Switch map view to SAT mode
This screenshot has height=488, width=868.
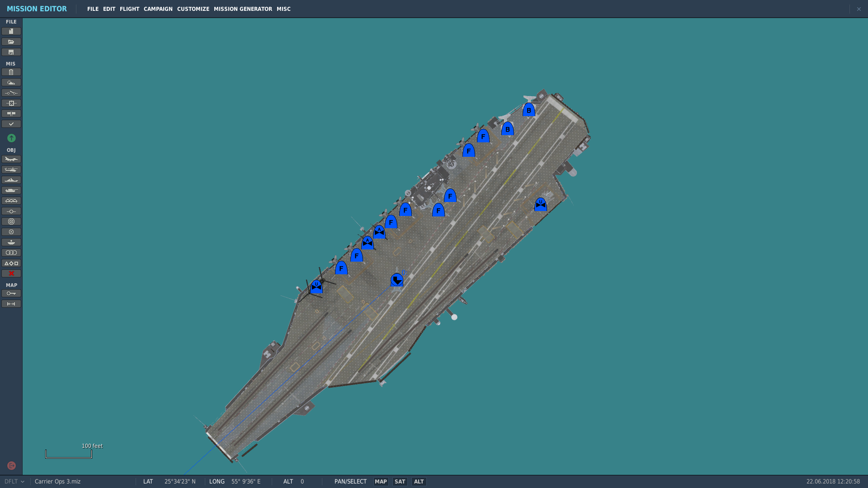pos(400,482)
